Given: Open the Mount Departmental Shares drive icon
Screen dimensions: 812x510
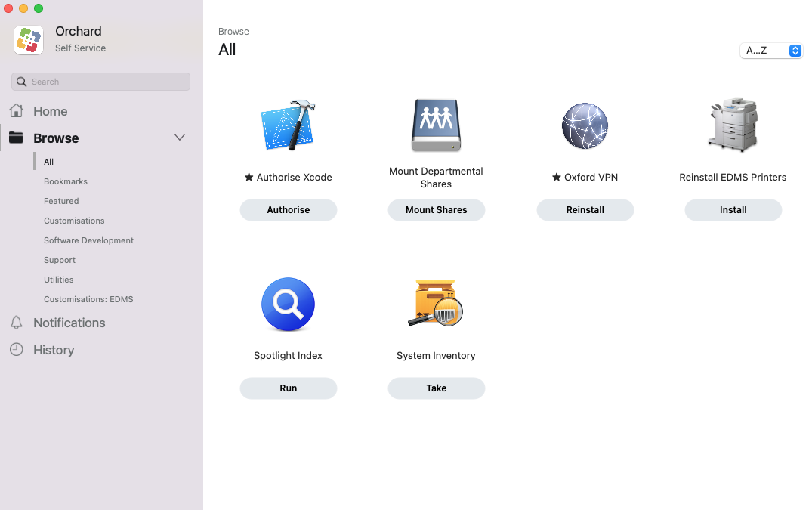Looking at the screenshot, I should [436, 125].
